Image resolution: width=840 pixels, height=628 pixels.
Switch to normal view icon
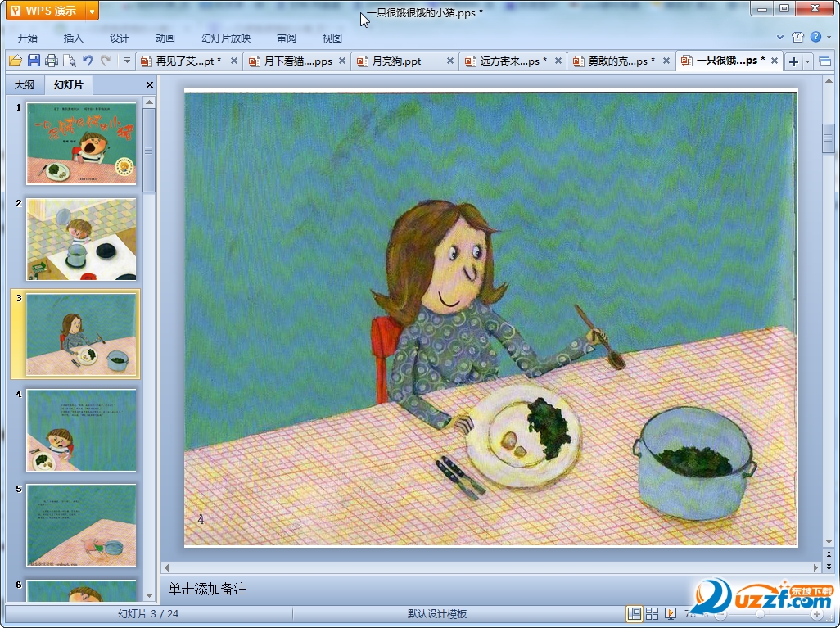635,613
